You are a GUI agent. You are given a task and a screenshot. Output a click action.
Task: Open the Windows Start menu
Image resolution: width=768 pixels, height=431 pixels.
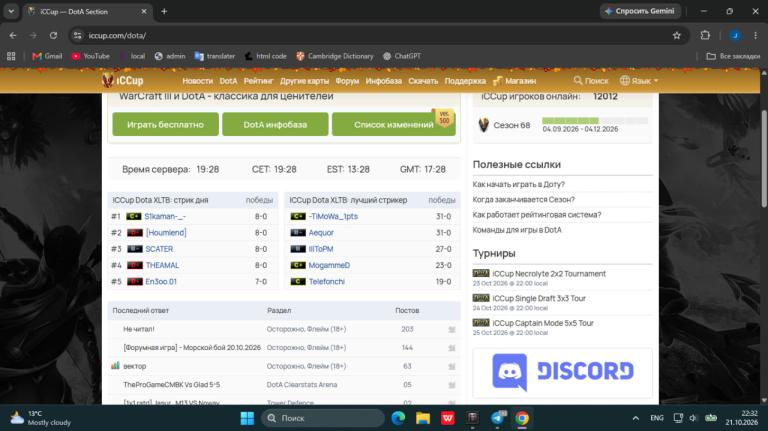pyautogui.click(x=247, y=418)
